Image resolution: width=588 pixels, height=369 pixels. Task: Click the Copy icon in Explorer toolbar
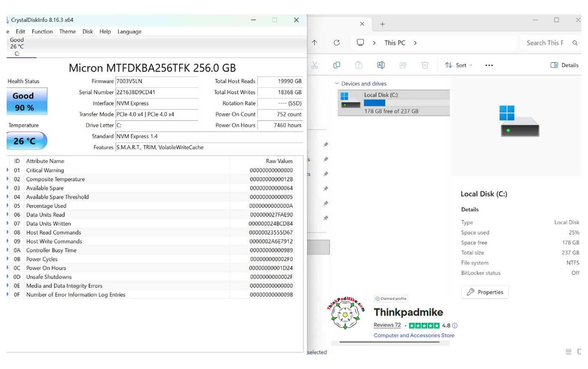tap(337, 65)
